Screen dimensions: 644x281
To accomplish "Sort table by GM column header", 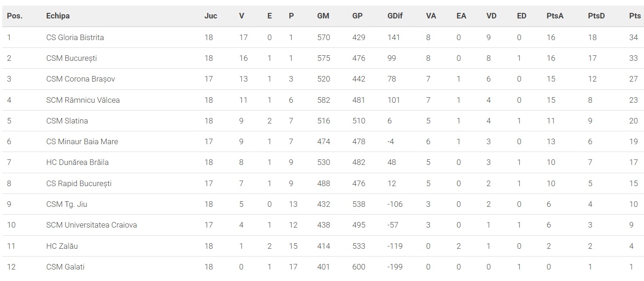I will (323, 16).
